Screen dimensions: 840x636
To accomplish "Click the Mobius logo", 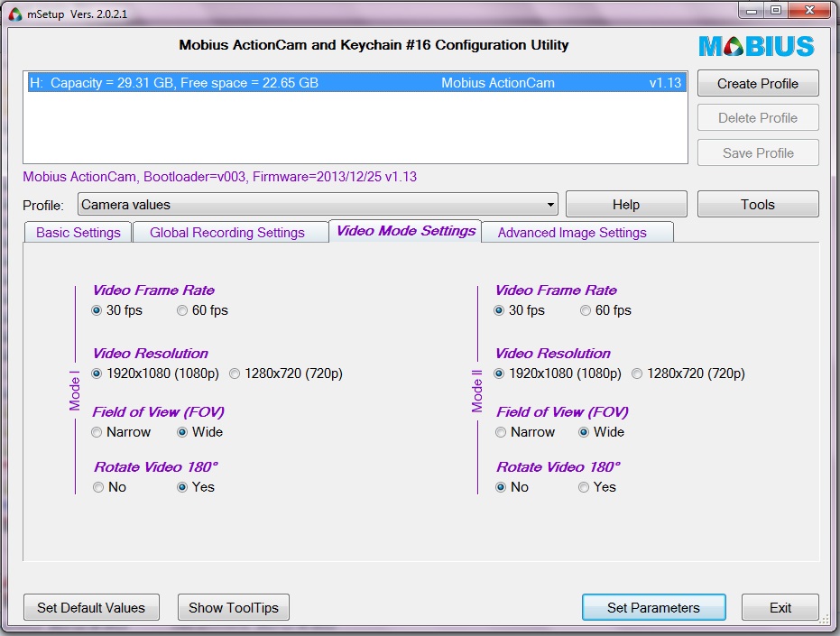I will click(756, 46).
